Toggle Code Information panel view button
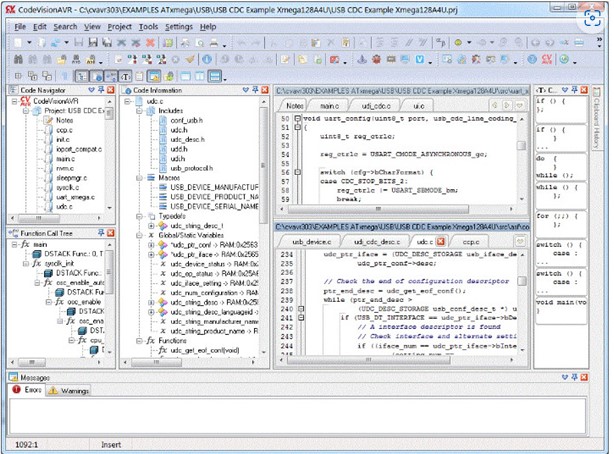The image size is (614, 454). click(97, 76)
